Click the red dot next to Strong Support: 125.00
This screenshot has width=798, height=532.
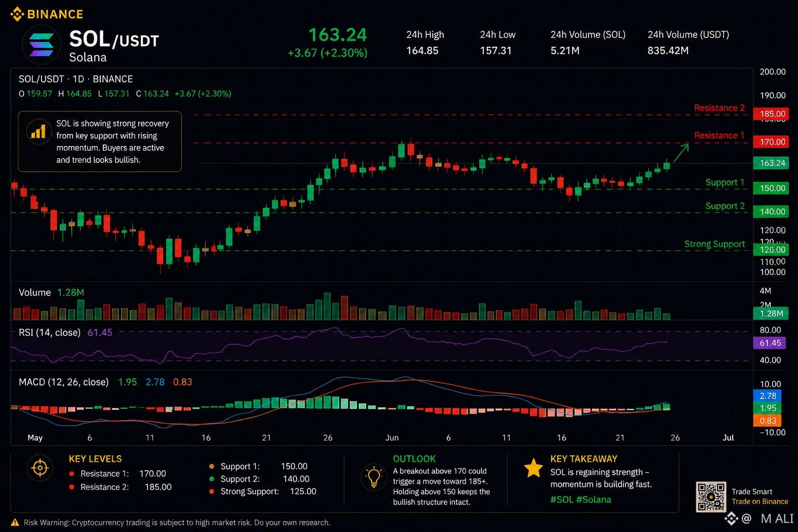[x=211, y=491]
